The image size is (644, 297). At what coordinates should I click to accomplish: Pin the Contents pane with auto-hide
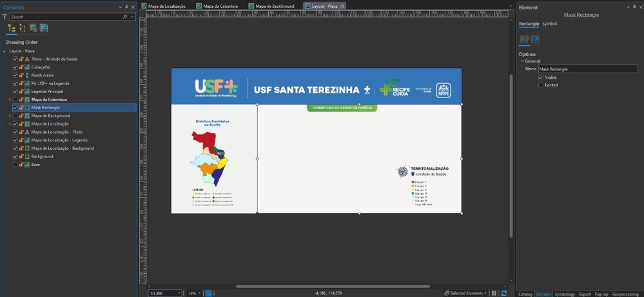(126, 7)
